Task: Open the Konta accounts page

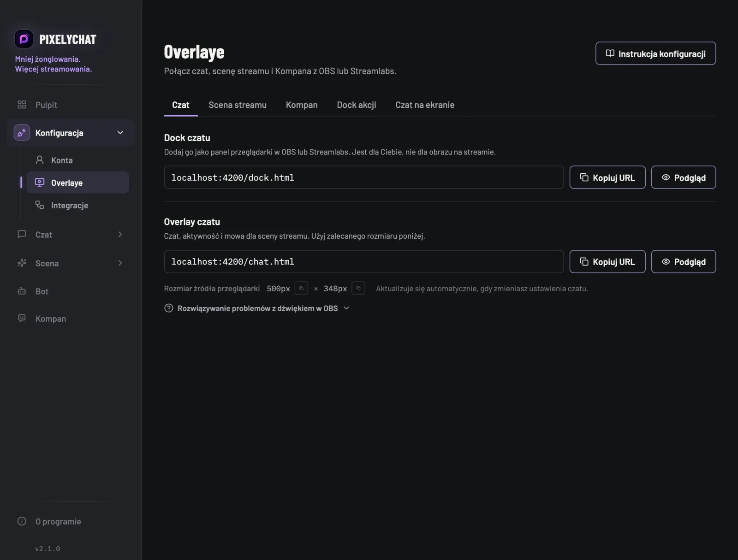Action: pyautogui.click(x=77, y=160)
